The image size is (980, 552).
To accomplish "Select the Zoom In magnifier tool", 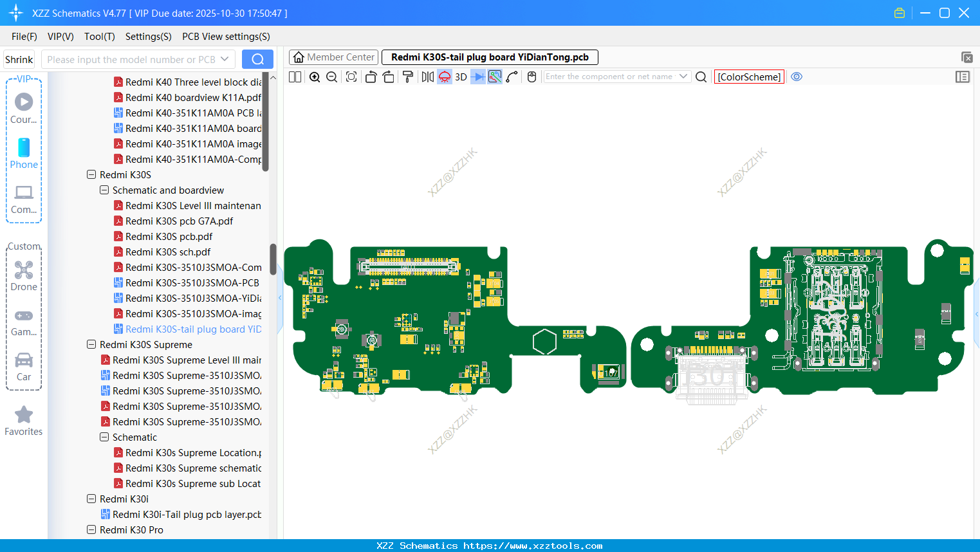I will 315,77.
